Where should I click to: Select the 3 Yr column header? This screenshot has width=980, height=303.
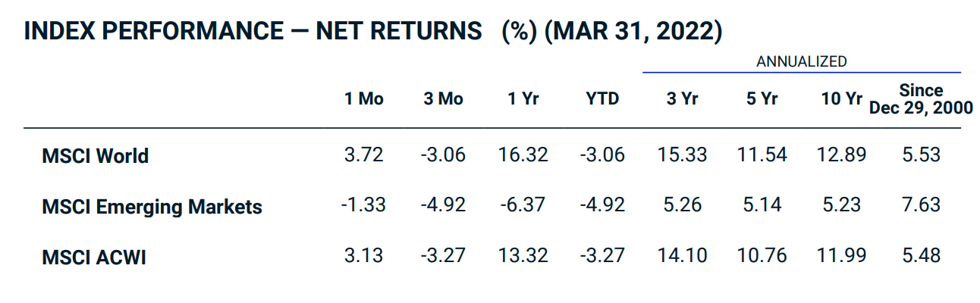pyautogui.click(x=682, y=99)
